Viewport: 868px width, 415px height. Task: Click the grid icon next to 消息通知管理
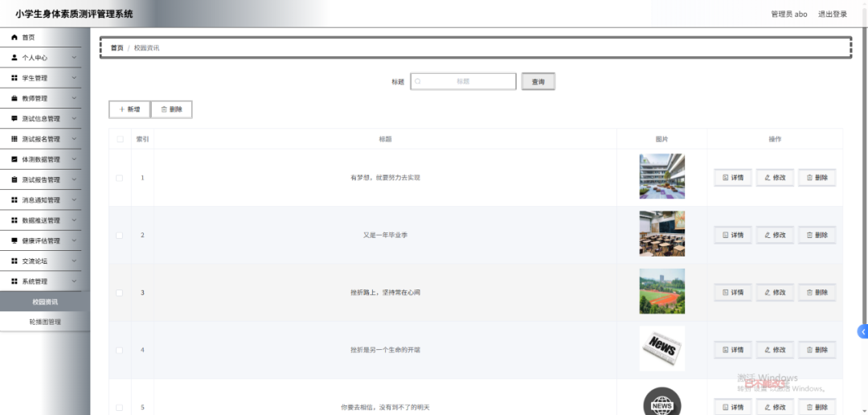click(x=14, y=200)
